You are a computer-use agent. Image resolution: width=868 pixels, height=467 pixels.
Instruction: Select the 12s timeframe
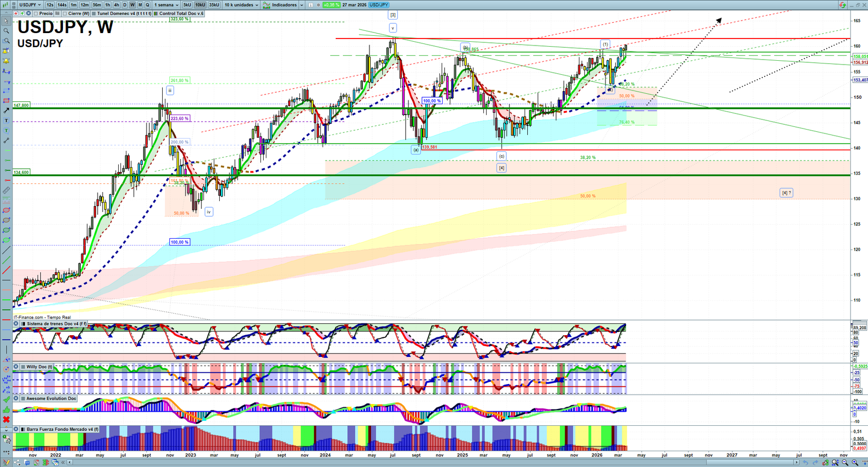tap(50, 5)
